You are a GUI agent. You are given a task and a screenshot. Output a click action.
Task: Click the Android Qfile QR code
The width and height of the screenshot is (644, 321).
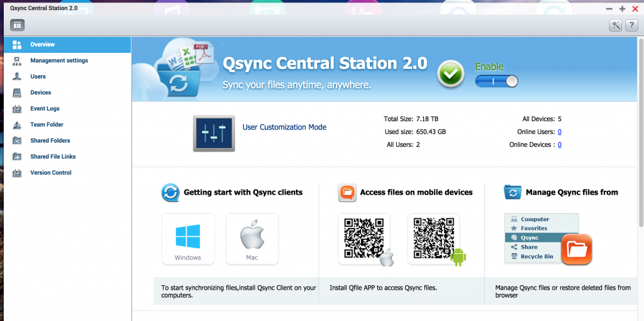click(434, 239)
